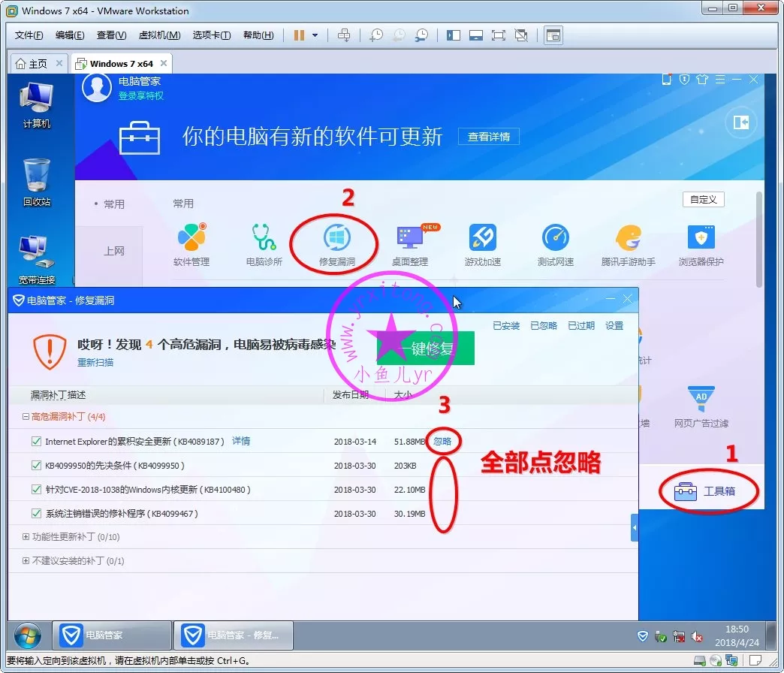The image size is (784, 673).
Task: Toggle the KB4100480 Windows kernel update checkbox
Action: coord(36,490)
